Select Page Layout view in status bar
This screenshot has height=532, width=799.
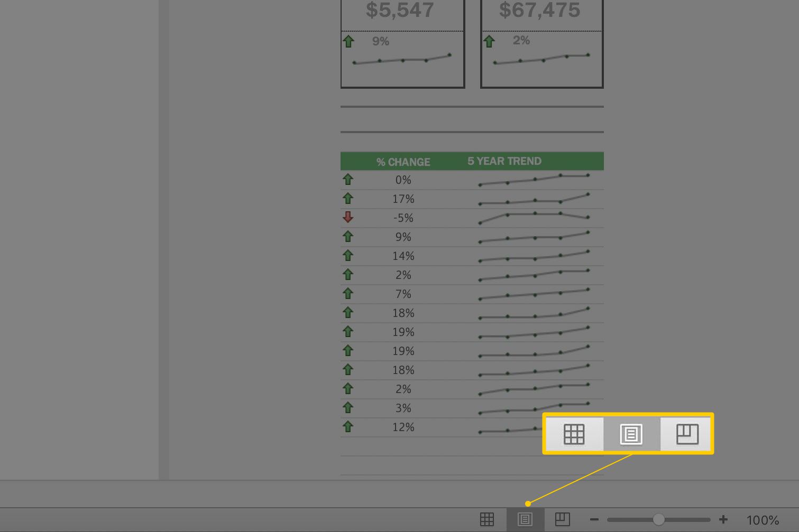(x=525, y=520)
